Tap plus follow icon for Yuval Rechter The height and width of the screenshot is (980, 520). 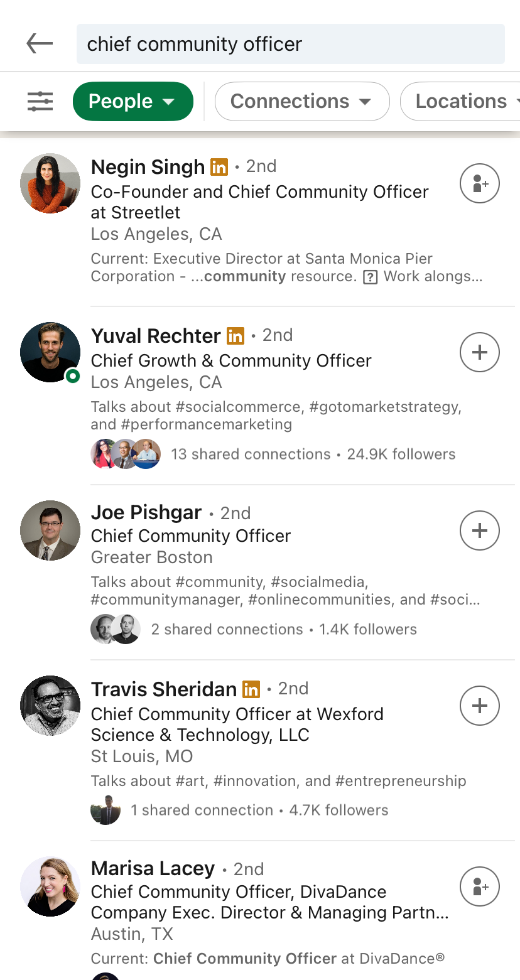tap(480, 352)
